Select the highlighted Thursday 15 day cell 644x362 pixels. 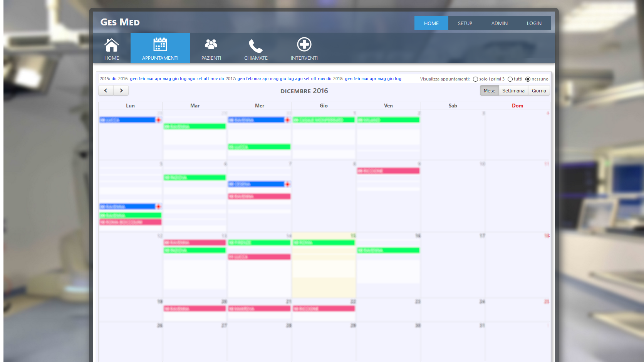click(x=324, y=270)
